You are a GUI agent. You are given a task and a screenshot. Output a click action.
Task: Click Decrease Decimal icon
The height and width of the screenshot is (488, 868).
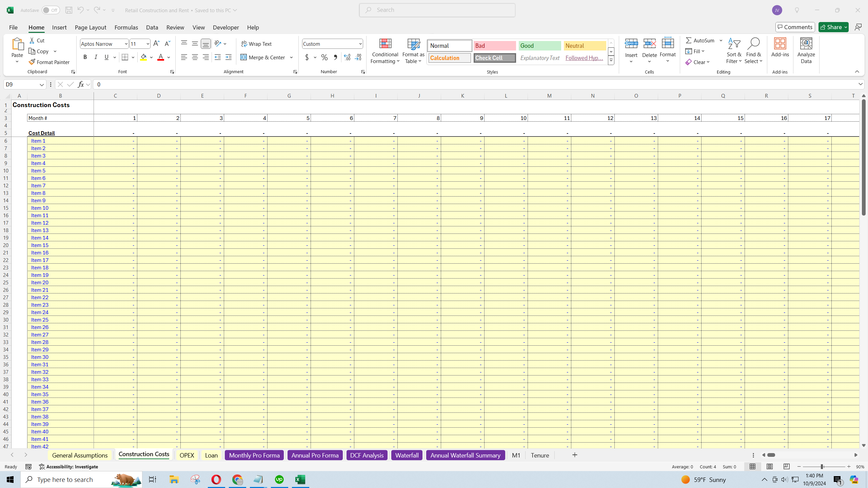click(358, 57)
